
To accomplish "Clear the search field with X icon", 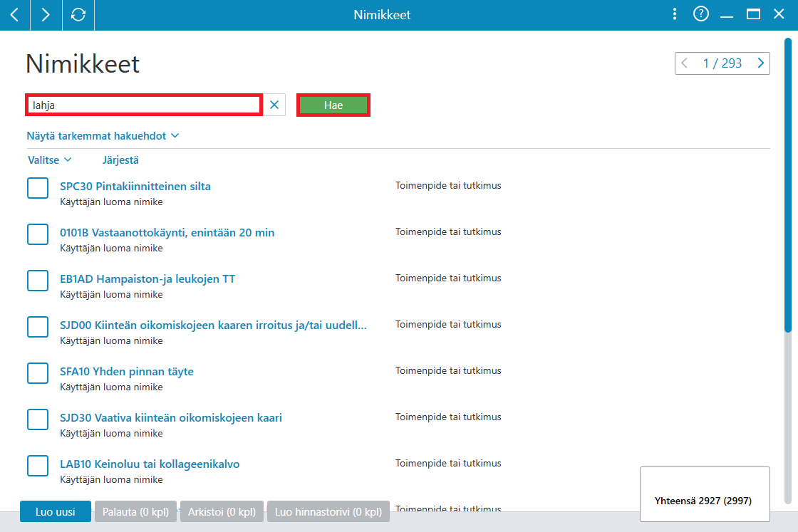I will [x=274, y=105].
